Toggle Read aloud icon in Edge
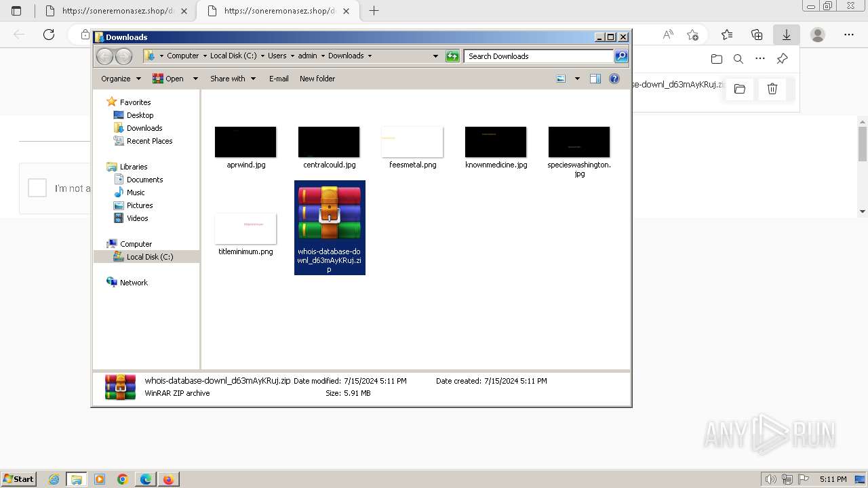The width and height of the screenshot is (868, 488). pyautogui.click(x=668, y=35)
